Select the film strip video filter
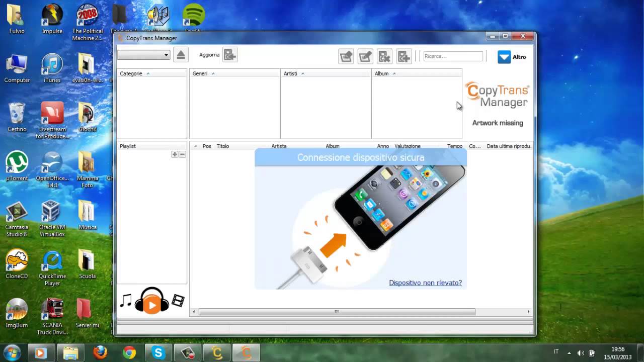 [178, 301]
